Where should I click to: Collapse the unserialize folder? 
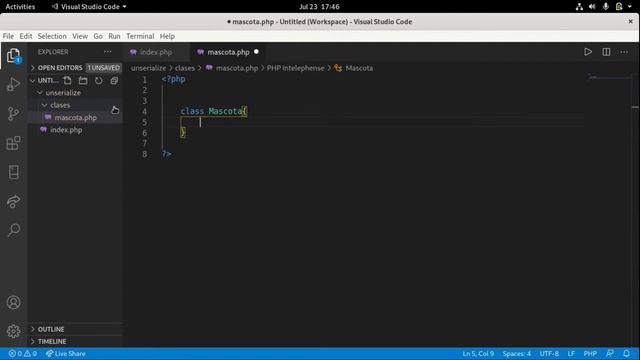click(x=63, y=93)
